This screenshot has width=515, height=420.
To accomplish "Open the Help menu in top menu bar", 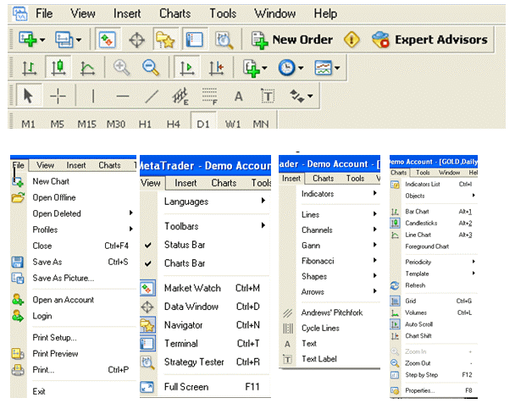I will click(325, 14).
